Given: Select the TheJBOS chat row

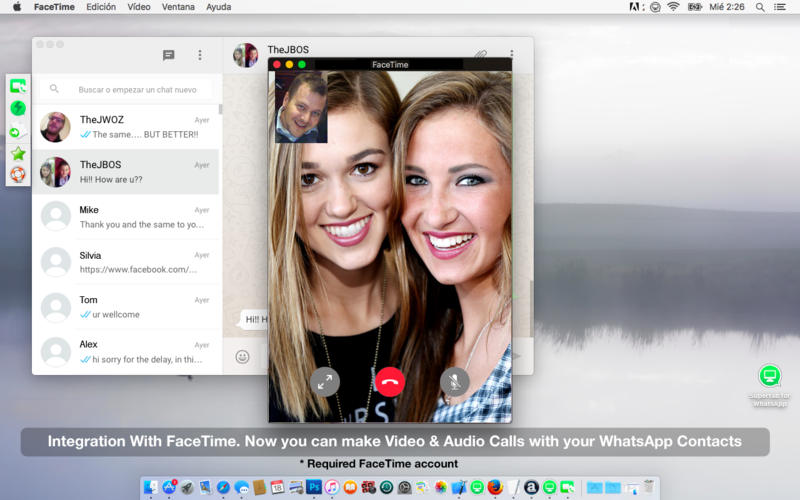Looking at the screenshot, I should pos(126,172).
